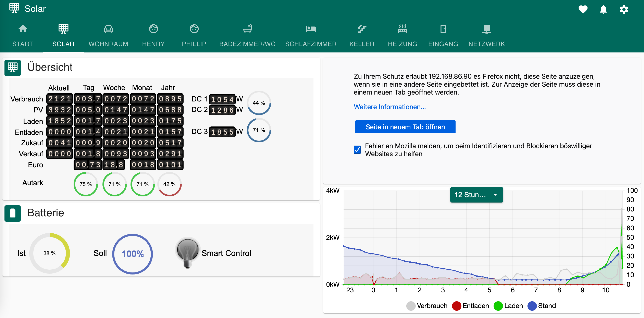The image size is (644, 318).
Task: Click the heart favorites icon
Action: tap(583, 10)
